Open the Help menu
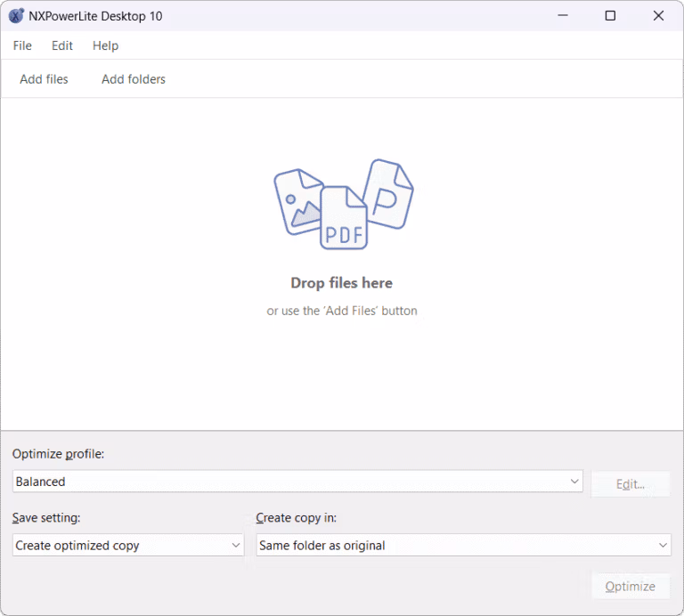 coord(105,45)
